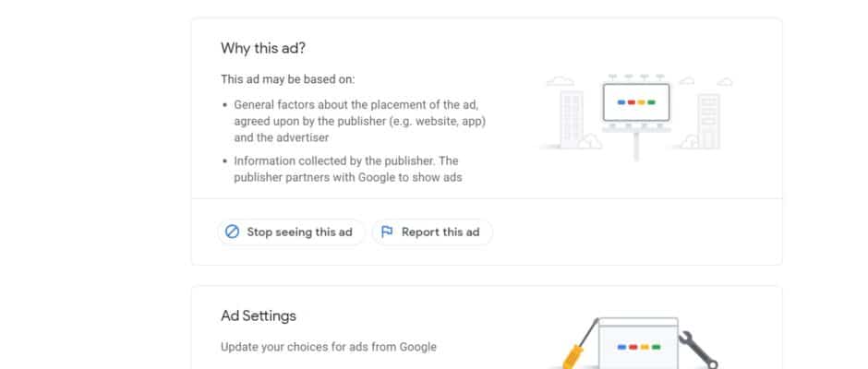Image resolution: width=868 pixels, height=369 pixels.
Task: Click the tall building left of the billboard
Action: coord(573,117)
